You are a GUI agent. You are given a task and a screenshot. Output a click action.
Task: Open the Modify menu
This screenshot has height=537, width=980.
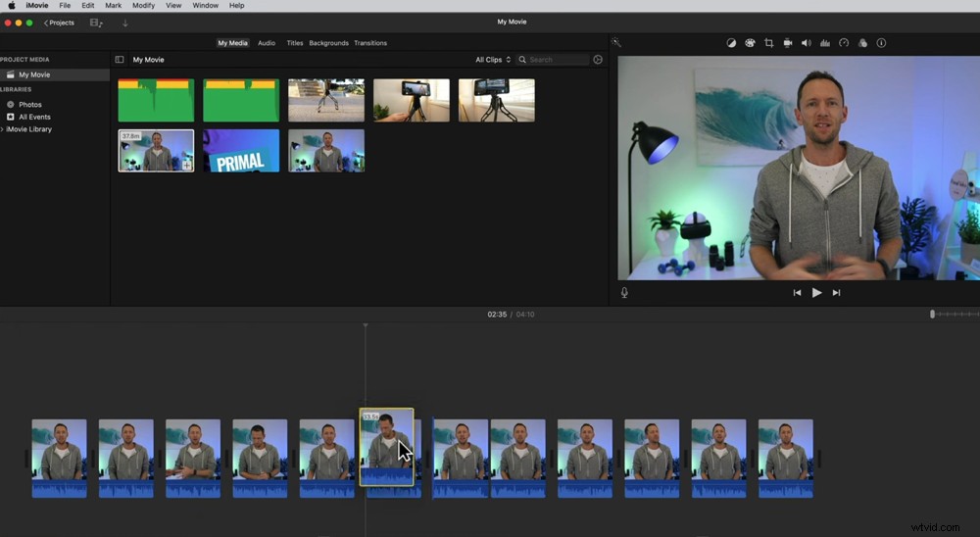click(x=143, y=5)
